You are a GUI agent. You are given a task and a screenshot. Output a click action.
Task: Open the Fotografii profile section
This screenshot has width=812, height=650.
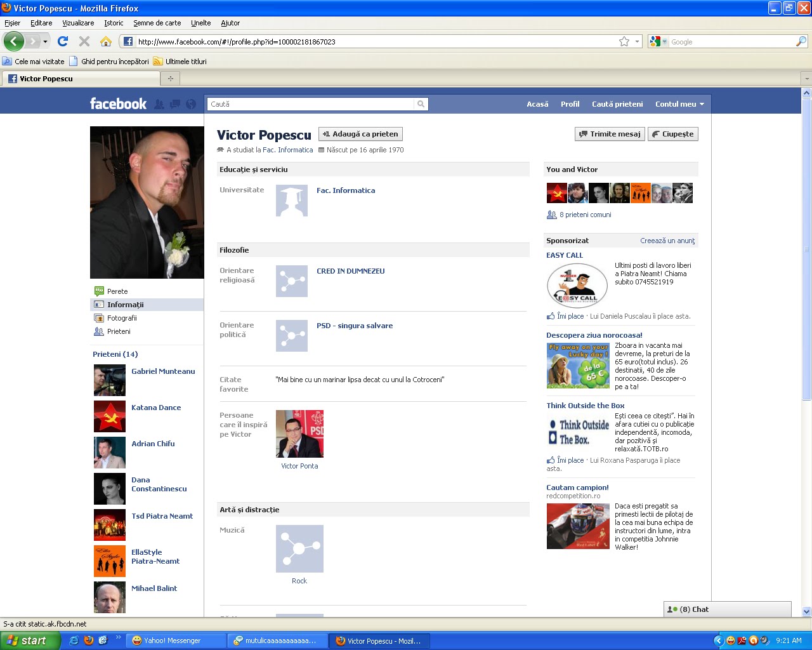(122, 318)
